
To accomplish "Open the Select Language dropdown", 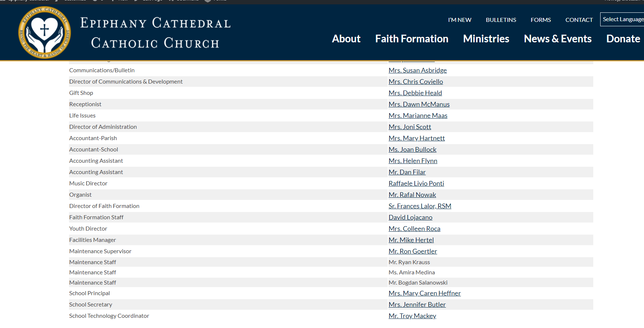I will point(622,19).
